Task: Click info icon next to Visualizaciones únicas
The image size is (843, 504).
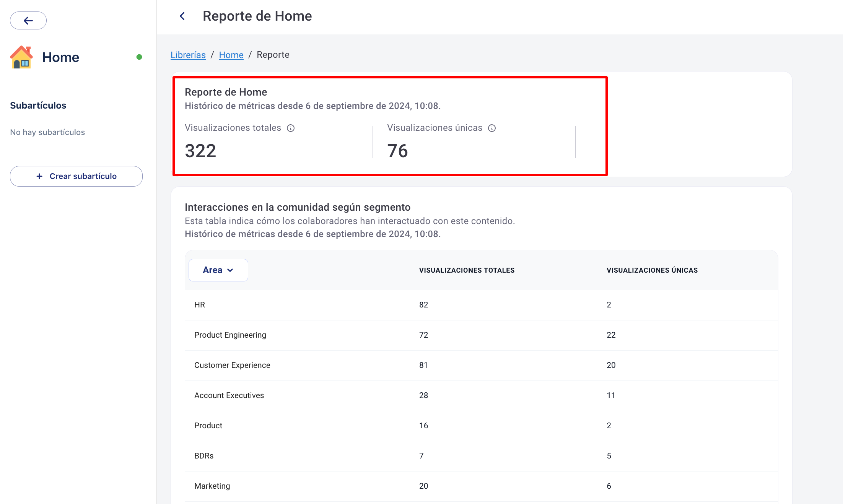Action: [x=492, y=128]
